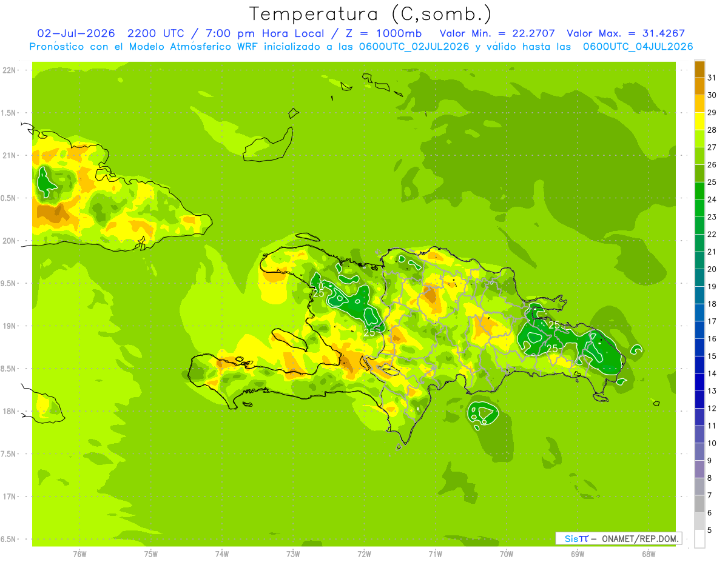
Task: Click the '21N' latitude axis label
Action: coord(10,155)
